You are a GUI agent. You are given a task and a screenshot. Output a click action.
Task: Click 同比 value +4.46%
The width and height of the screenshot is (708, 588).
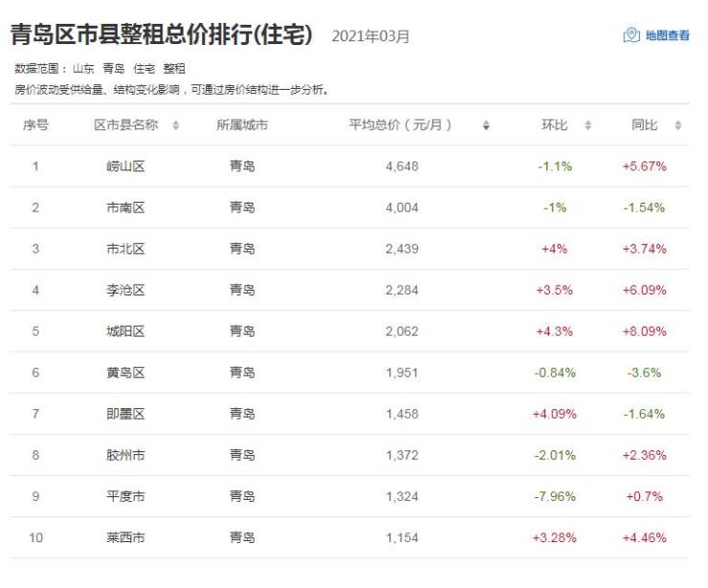tap(644, 538)
